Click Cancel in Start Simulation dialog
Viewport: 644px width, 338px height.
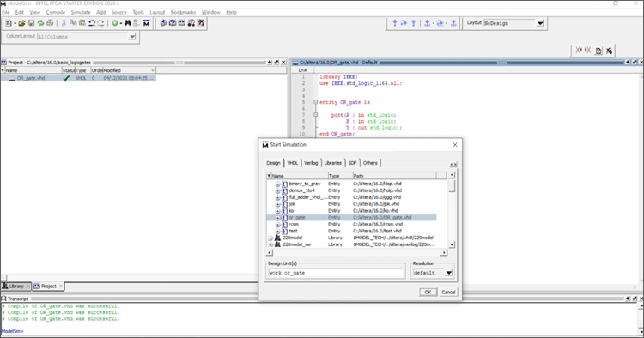(x=448, y=292)
